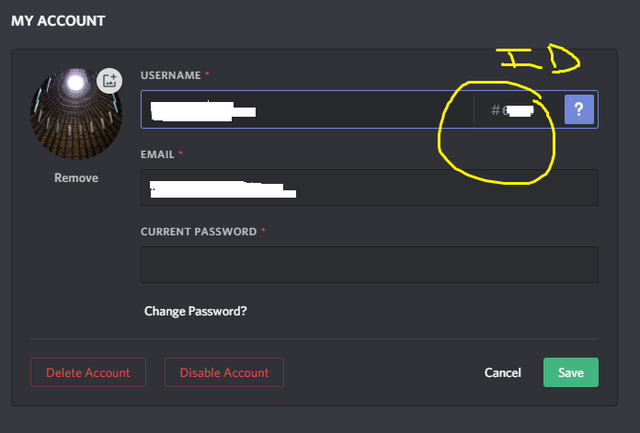The height and width of the screenshot is (433, 640).
Task: Click the red asterisk beside CURRENT PASSWORD
Action: pyautogui.click(x=263, y=230)
